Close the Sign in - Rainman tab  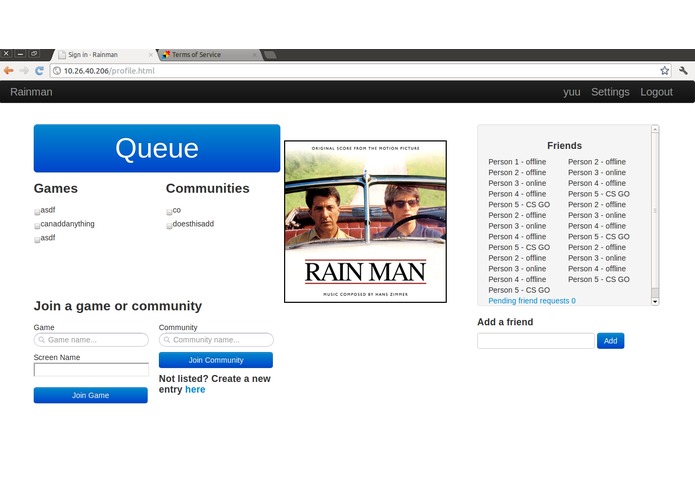point(151,55)
